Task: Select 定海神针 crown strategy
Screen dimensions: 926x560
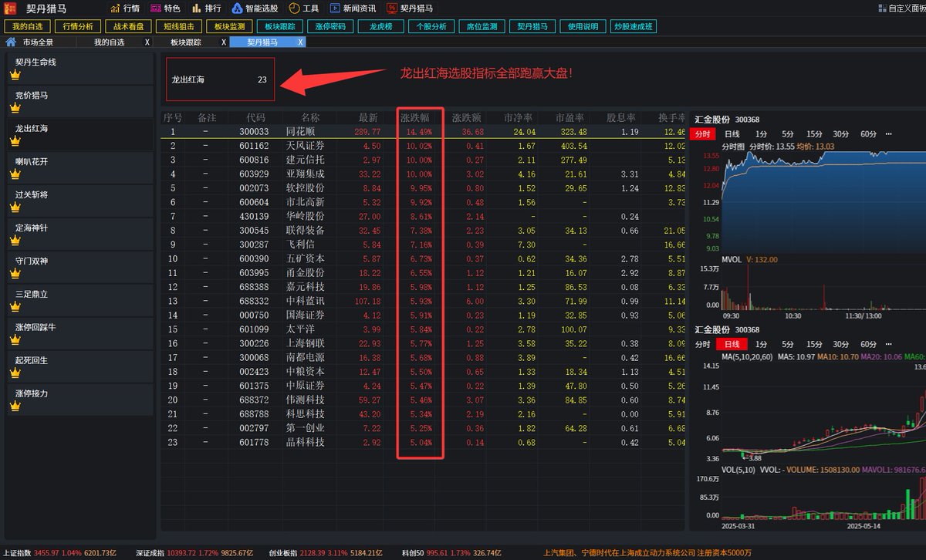Action: tap(79, 234)
